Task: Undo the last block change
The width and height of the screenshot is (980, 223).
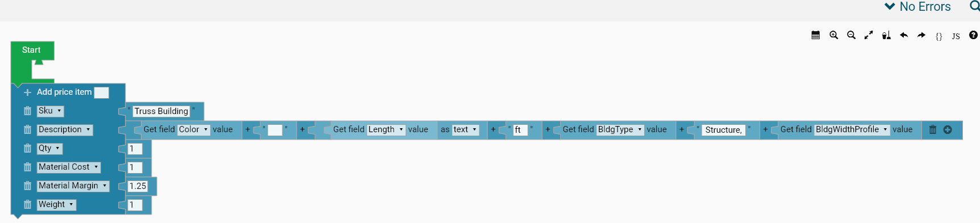Action: pyautogui.click(x=904, y=35)
